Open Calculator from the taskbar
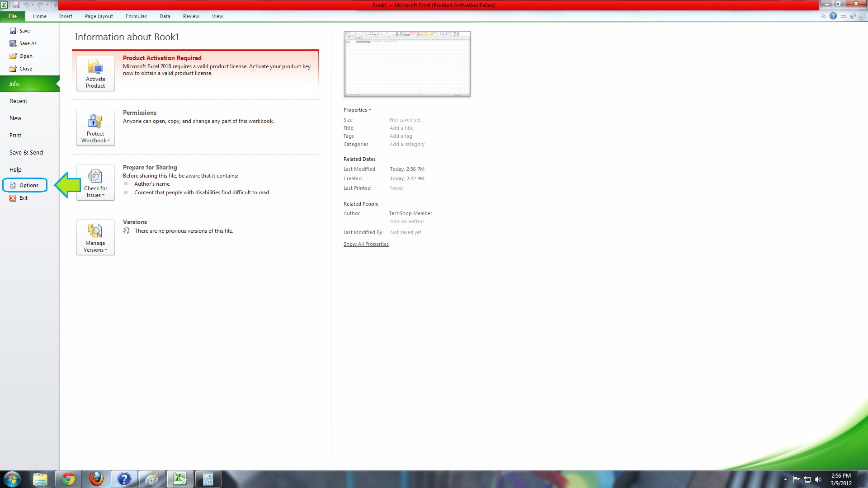The image size is (868, 488). point(208,479)
